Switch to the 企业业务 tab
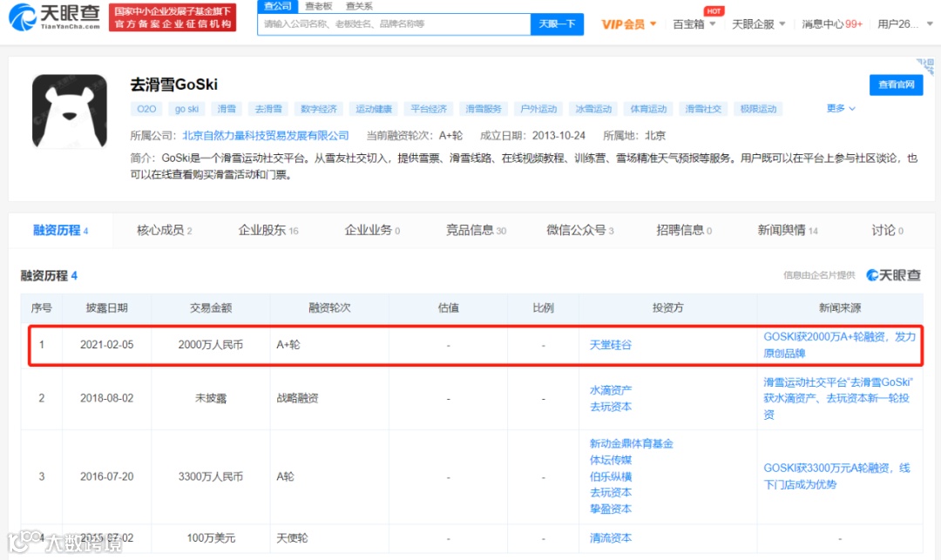Image resolution: width=941 pixels, height=560 pixels. [x=372, y=230]
